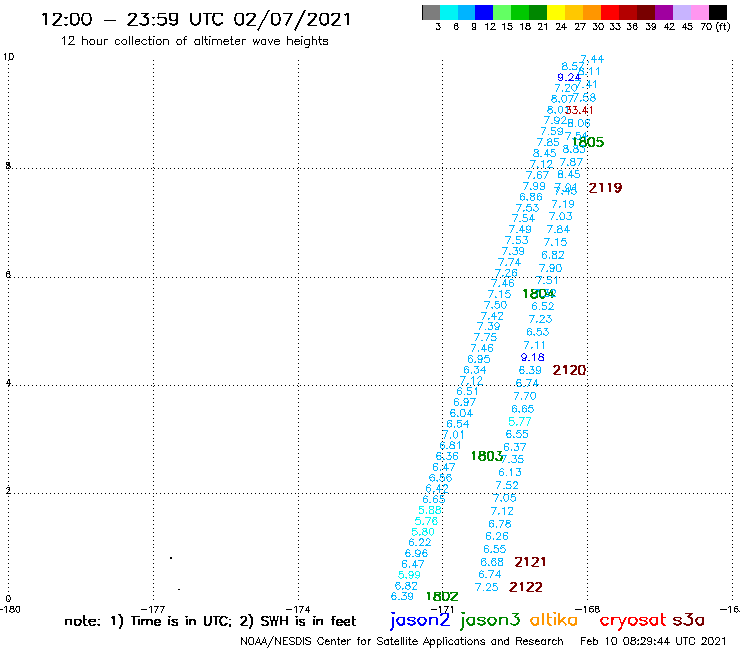
Task: Select the "12 hour collection" subtitle
Action: click(x=194, y=41)
